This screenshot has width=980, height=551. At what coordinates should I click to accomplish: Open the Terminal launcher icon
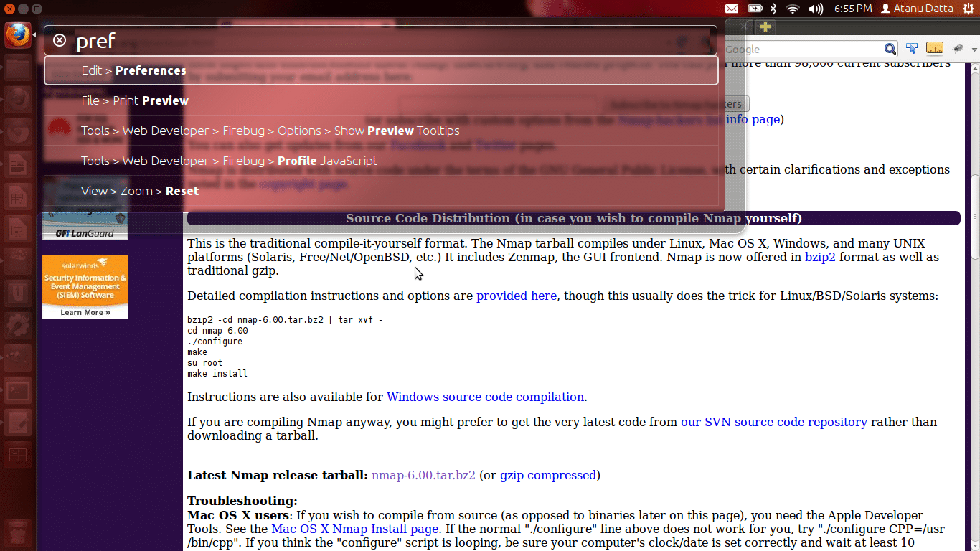point(18,390)
